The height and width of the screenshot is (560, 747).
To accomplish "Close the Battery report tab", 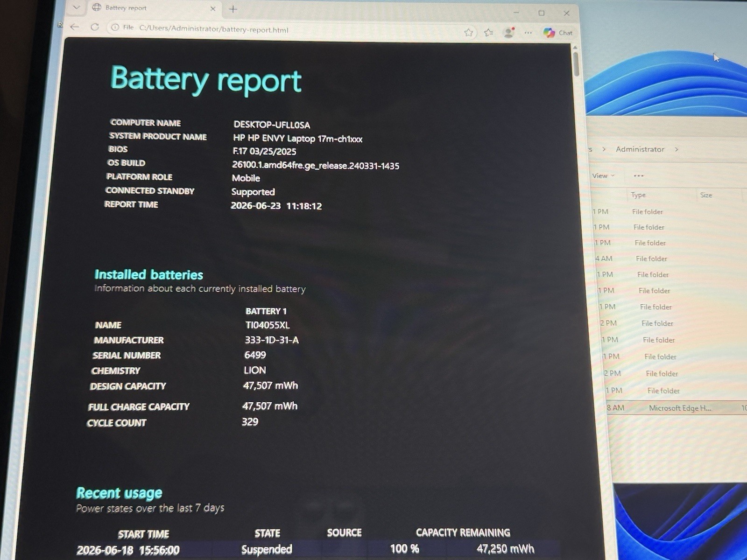I will [x=212, y=8].
